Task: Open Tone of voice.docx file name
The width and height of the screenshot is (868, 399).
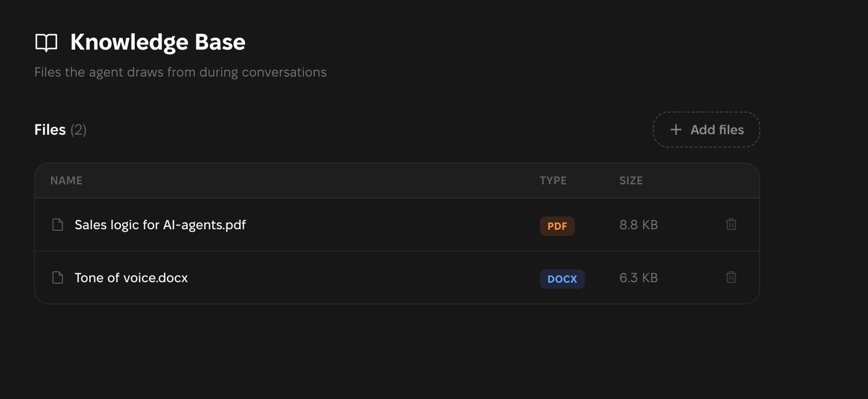Action: tap(131, 278)
